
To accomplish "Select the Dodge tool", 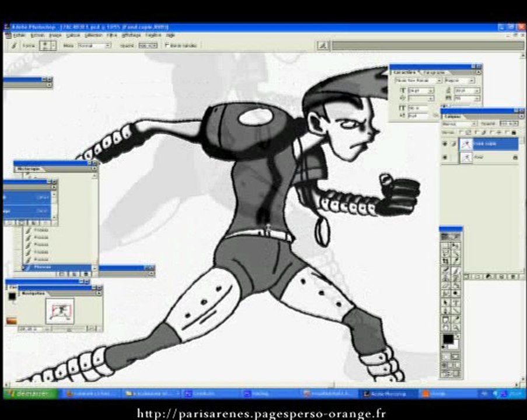I will pyautogui.click(x=455, y=293).
